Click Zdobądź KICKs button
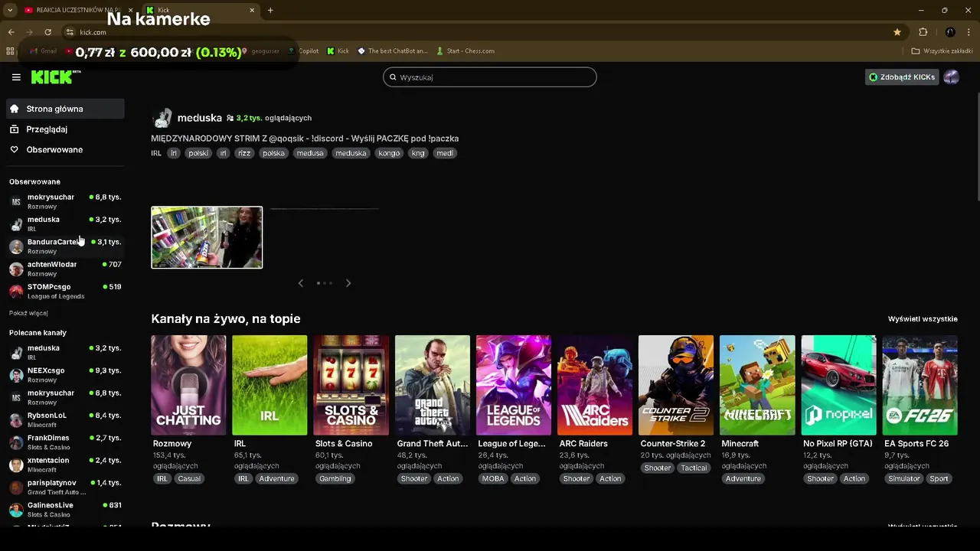 [902, 77]
